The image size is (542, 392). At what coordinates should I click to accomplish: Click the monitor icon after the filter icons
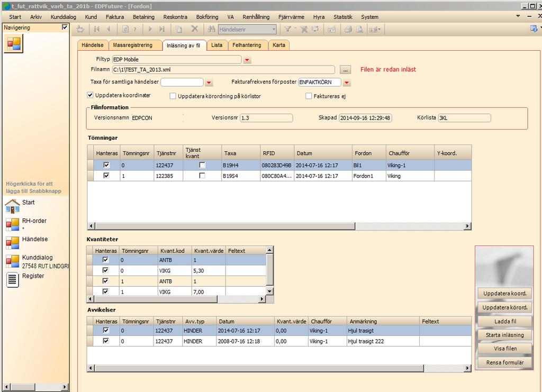[315, 29]
